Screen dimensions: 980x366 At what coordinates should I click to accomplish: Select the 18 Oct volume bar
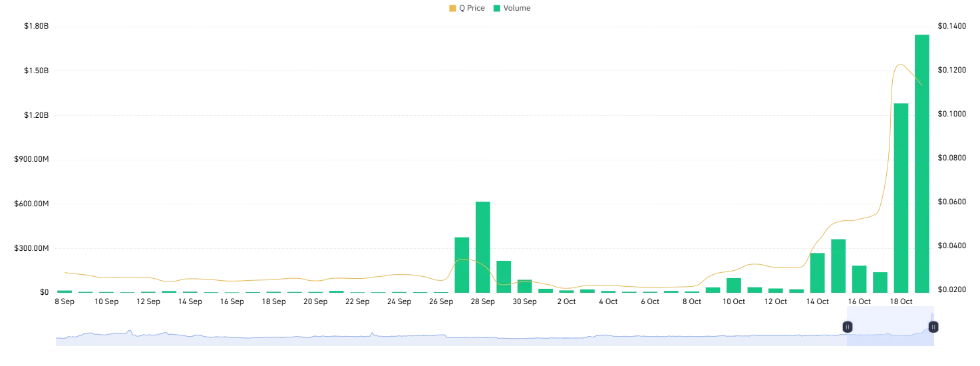pos(901,198)
